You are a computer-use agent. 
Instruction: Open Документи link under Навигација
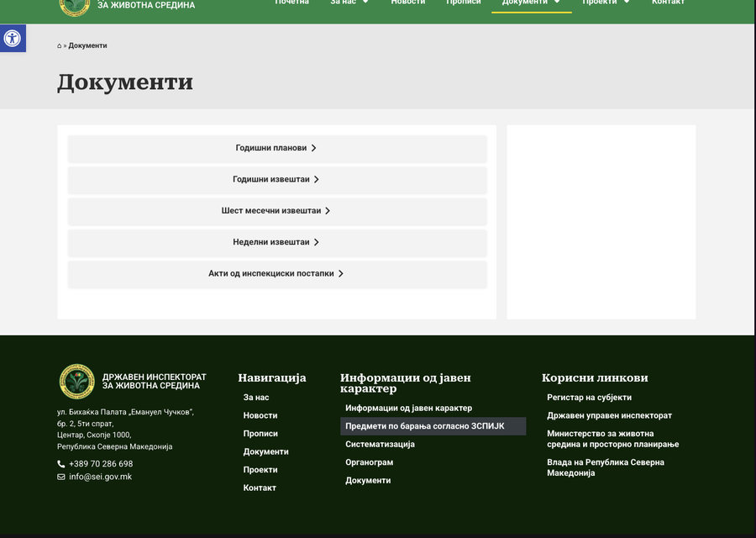click(x=265, y=451)
